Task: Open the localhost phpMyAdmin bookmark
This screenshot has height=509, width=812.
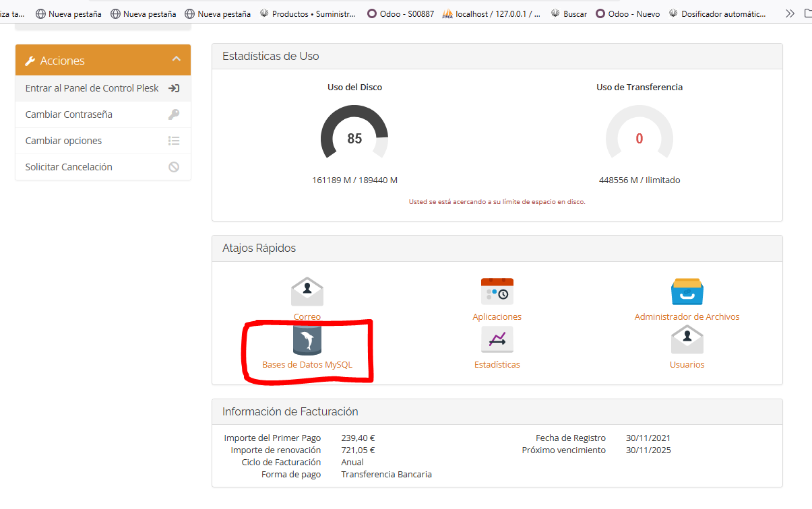Action: click(491, 13)
